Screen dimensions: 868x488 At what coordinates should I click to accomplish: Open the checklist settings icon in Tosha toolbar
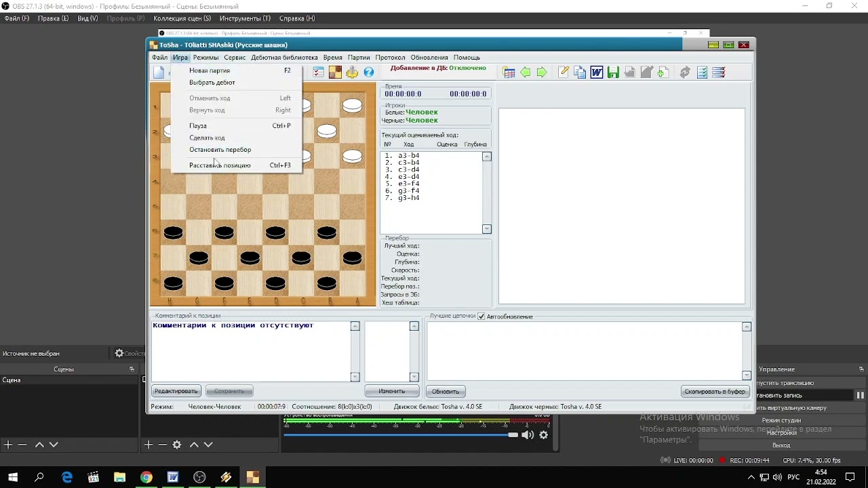[x=318, y=73]
